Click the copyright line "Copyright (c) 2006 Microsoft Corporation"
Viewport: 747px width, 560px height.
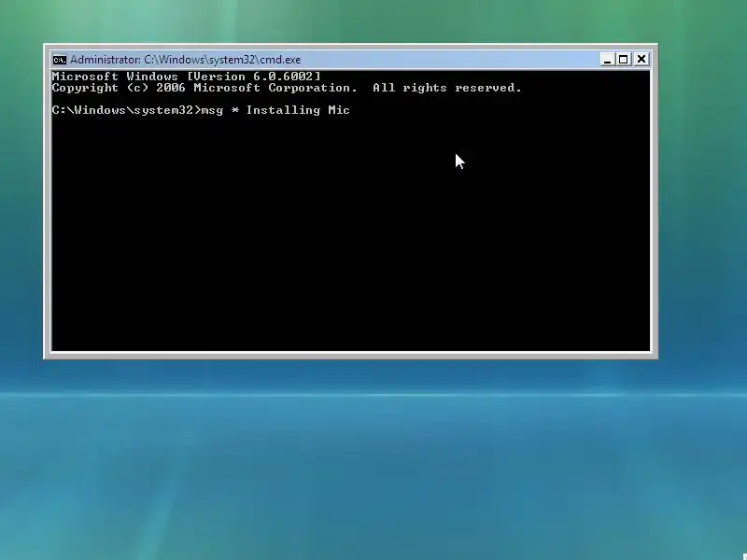(204, 88)
